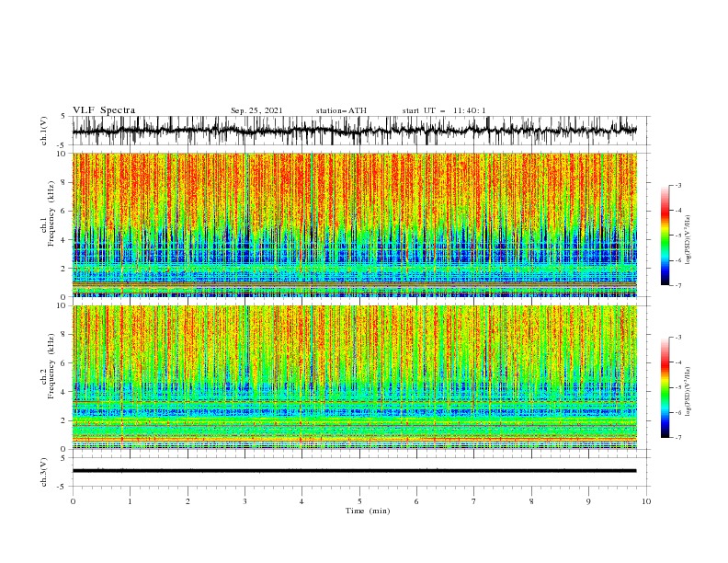Click the "VLF Spectra" plot title
The height and width of the screenshot is (563, 728).
point(104,110)
